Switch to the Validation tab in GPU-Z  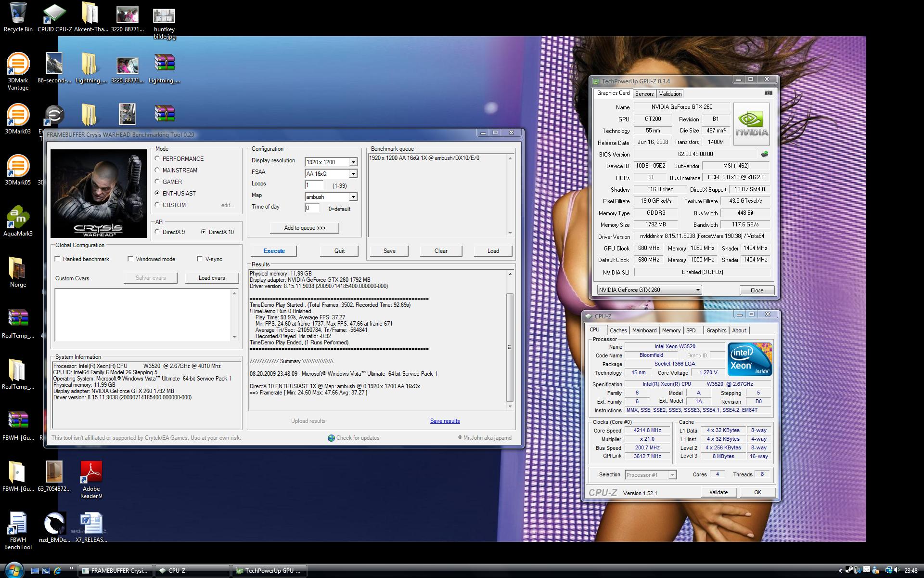(x=670, y=94)
